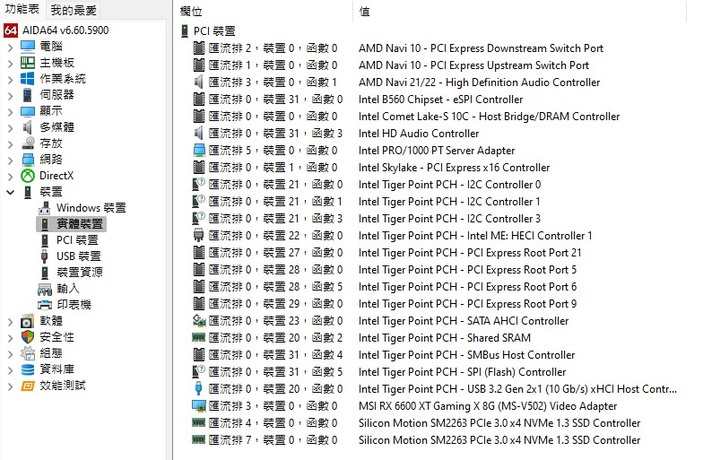Select PCI Express Root Port 9 row

(x=384, y=303)
